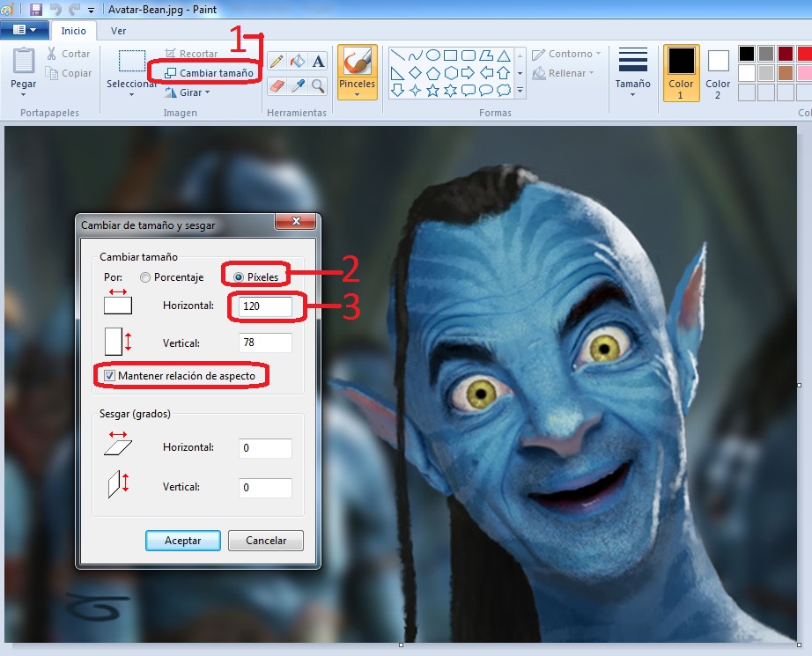The width and height of the screenshot is (812, 656).
Task: Click the Color 2 button
Action: coord(718,72)
